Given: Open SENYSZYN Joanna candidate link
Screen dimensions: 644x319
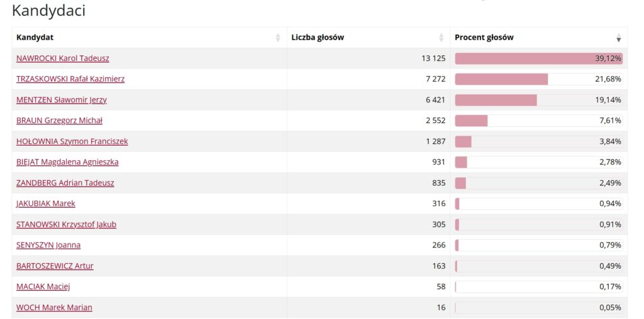Looking at the screenshot, I should pyautogui.click(x=48, y=245).
